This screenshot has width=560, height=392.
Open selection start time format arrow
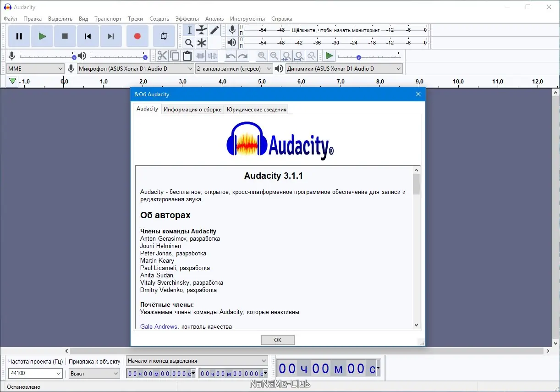click(193, 373)
